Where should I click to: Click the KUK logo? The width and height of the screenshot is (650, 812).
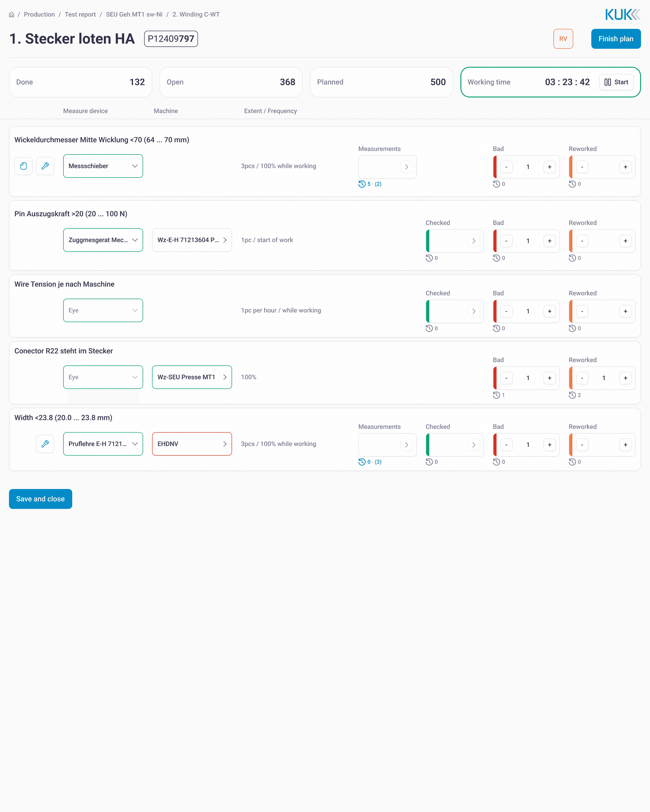click(623, 15)
